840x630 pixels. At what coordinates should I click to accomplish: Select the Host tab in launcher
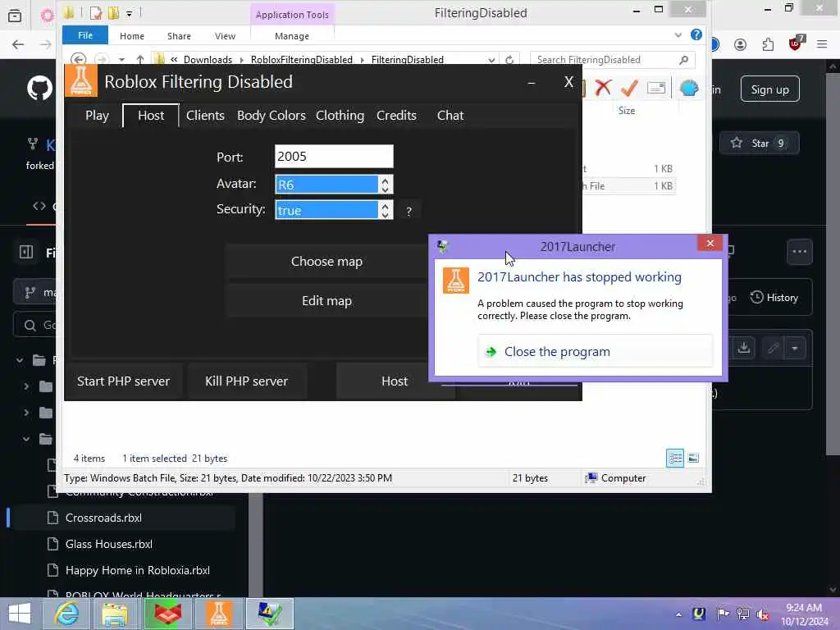tap(151, 116)
